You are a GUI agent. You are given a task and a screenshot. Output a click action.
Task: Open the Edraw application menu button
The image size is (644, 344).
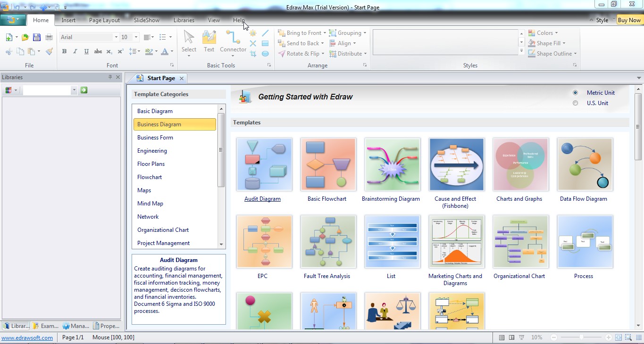[13, 20]
